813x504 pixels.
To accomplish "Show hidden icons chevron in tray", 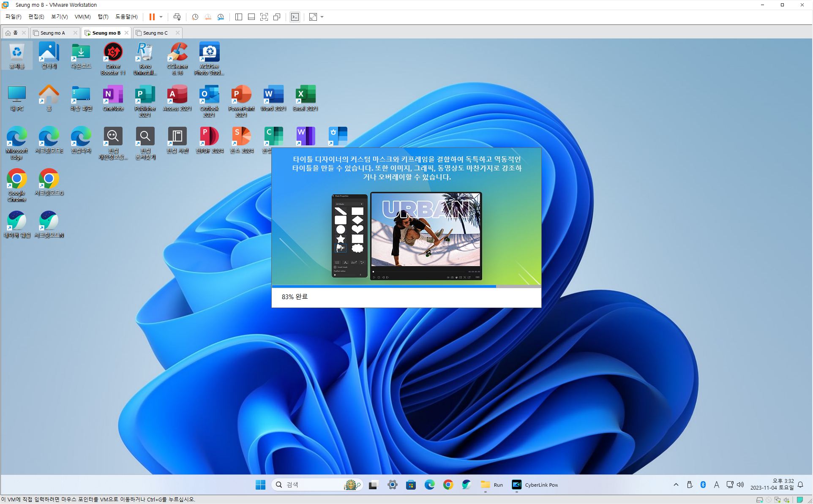I will coord(676,485).
